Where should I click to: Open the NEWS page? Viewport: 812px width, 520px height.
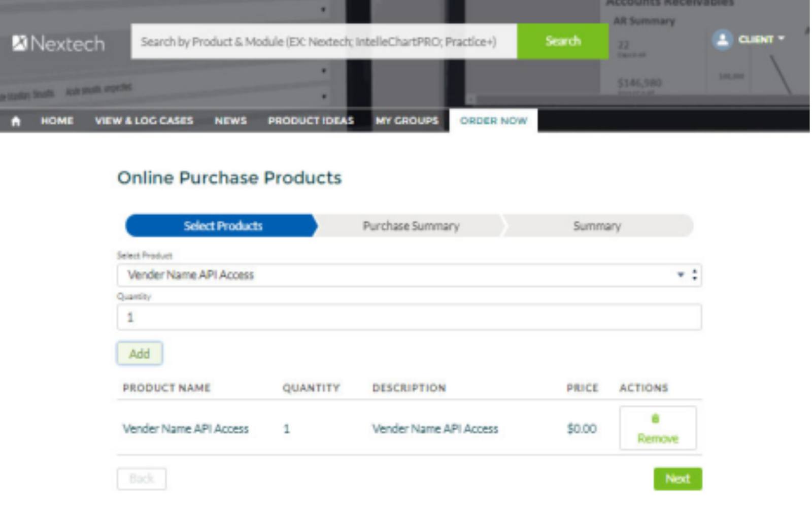point(230,121)
